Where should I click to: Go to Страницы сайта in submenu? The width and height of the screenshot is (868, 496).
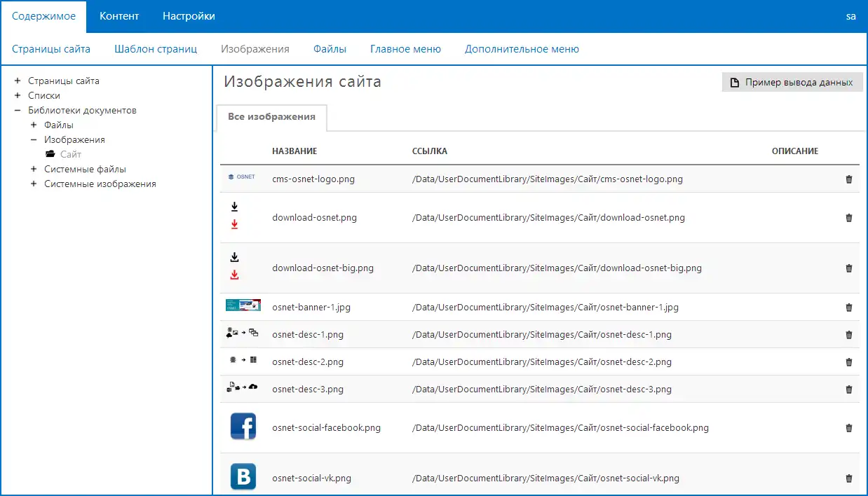[x=51, y=49]
